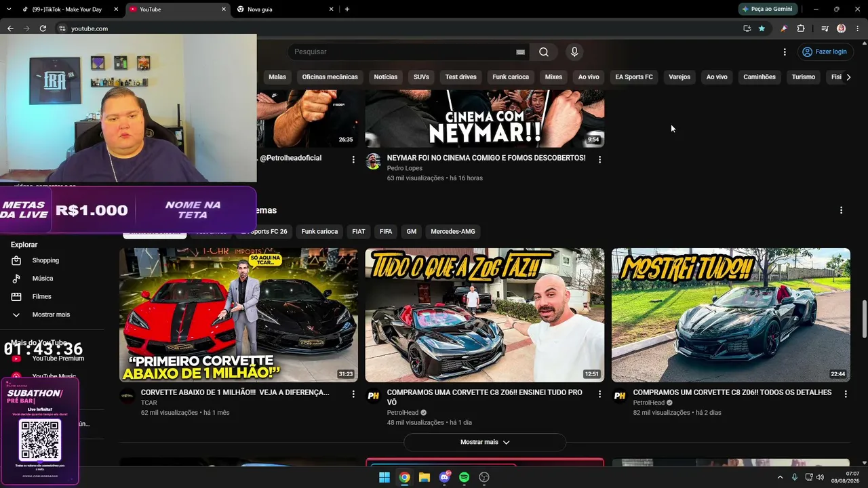Show hidden system tray icons
868x488 pixels.
[780, 477]
